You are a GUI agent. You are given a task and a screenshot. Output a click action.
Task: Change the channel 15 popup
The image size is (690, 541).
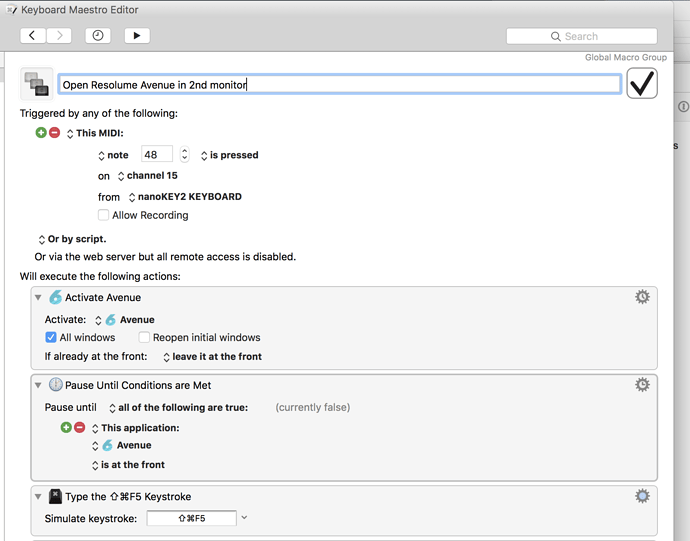point(148,176)
